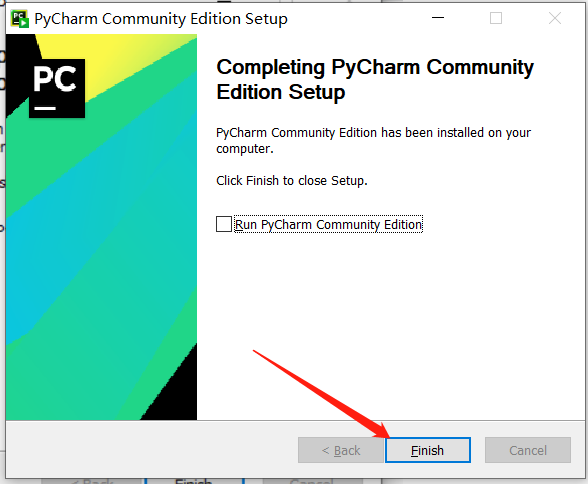The width and height of the screenshot is (588, 484).
Task: Enable the Run PyCharm Community Edition checkbox
Action: pos(224,224)
